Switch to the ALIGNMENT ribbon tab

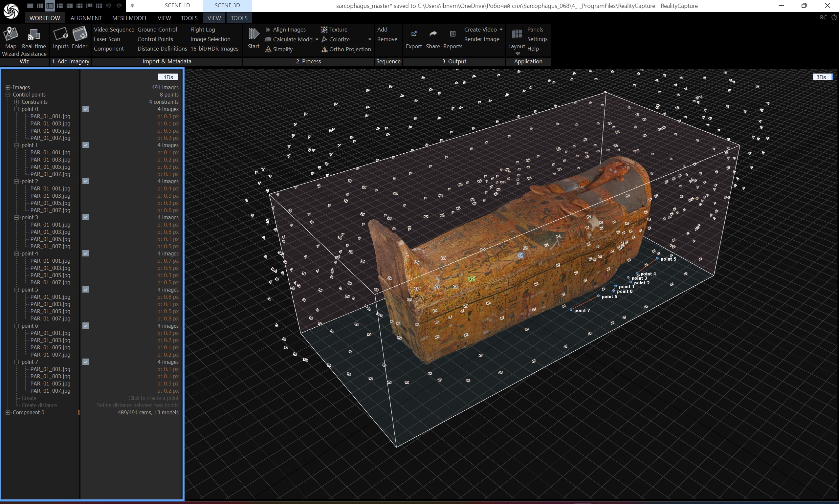tap(86, 18)
